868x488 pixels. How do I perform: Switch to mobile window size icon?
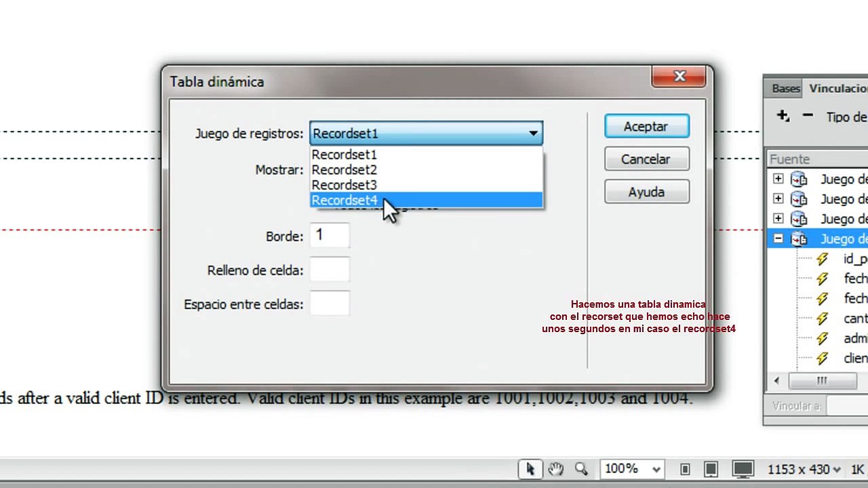pos(685,469)
